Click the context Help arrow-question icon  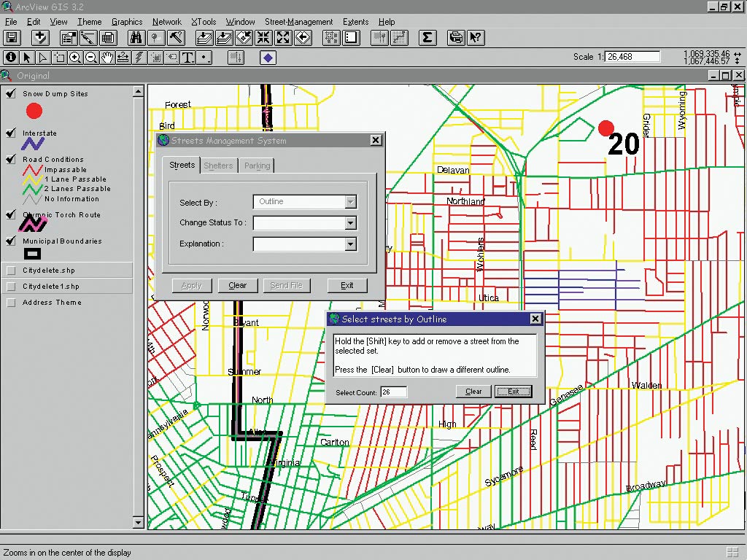coord(476,38)
